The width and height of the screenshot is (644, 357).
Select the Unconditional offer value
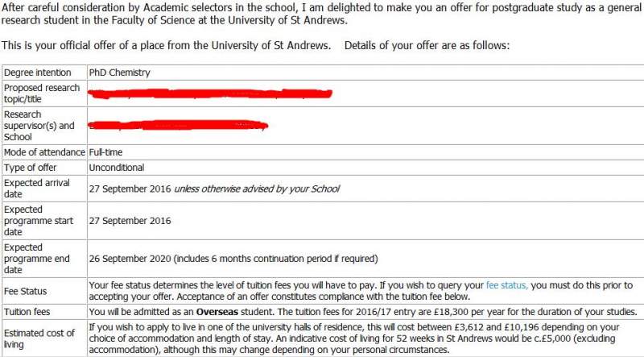pos(117,168)
